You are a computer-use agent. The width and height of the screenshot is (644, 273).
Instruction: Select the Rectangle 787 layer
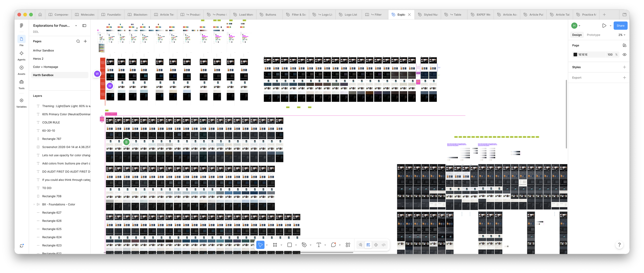pos(60,139)
